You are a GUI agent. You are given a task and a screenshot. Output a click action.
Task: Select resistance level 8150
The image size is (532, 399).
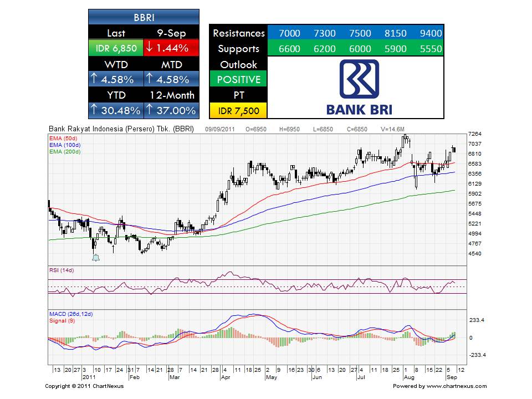[x=395, y=33]
